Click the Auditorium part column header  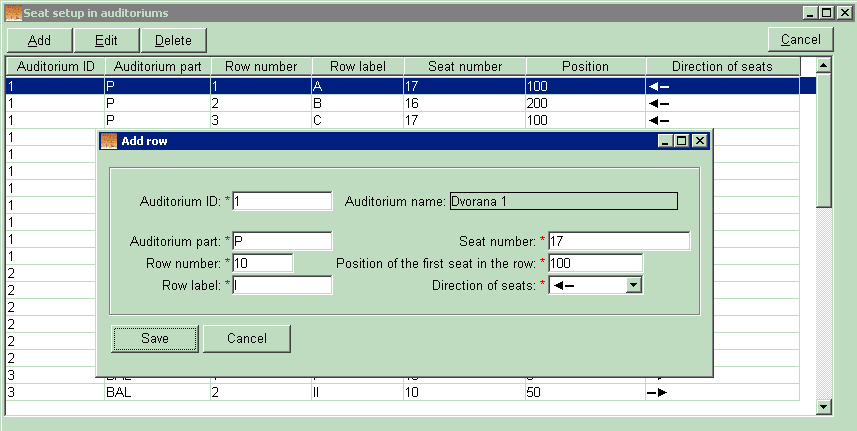pos(157,67)
